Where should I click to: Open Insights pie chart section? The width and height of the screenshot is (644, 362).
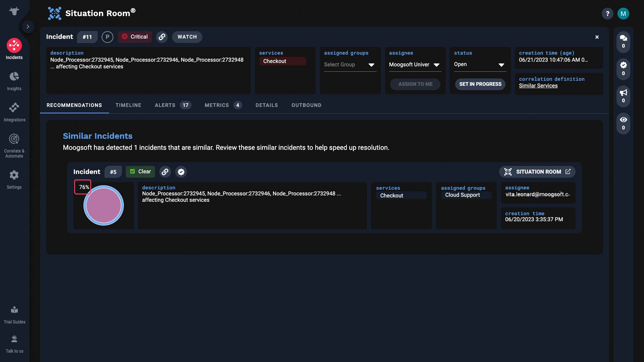(x=14, y=81)
